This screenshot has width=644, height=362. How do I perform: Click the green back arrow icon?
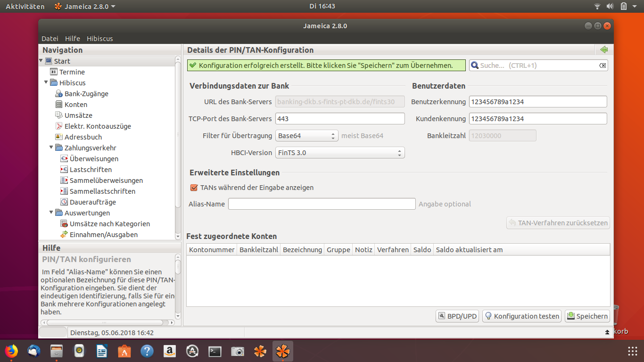click(604, 50)
